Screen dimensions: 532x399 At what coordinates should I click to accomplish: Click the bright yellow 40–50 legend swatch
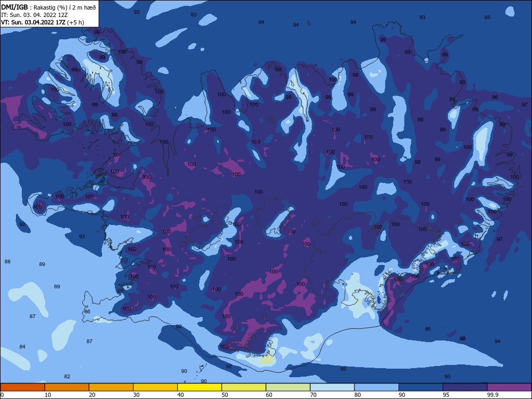199,387
